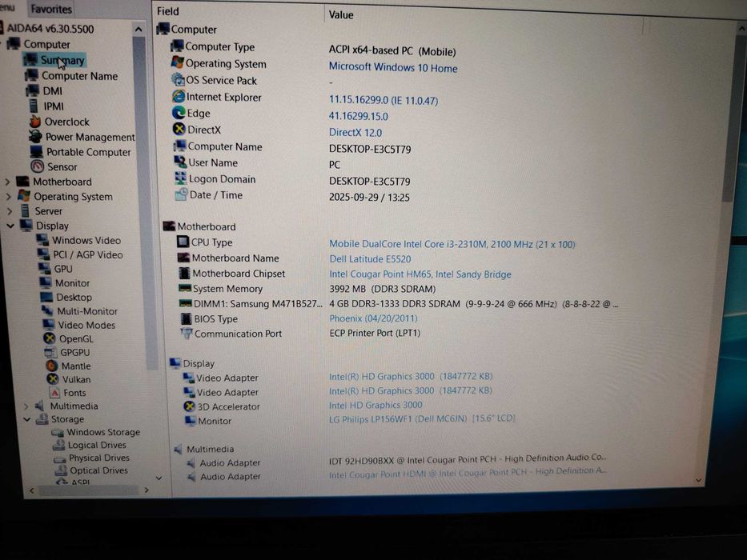The width and height of the screenshot is (747, 560).
Task: Expand the Multimedia tree node
Action: coord(26,406)
